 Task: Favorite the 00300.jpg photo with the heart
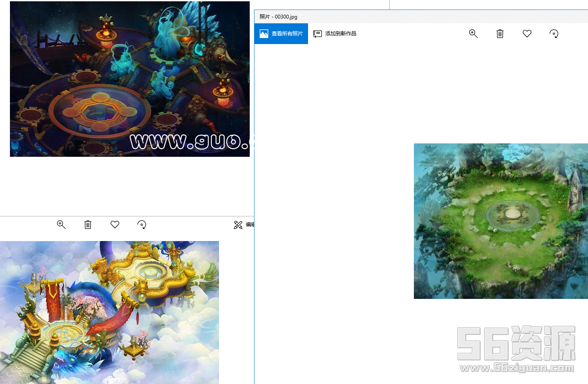tap(527, 34)
